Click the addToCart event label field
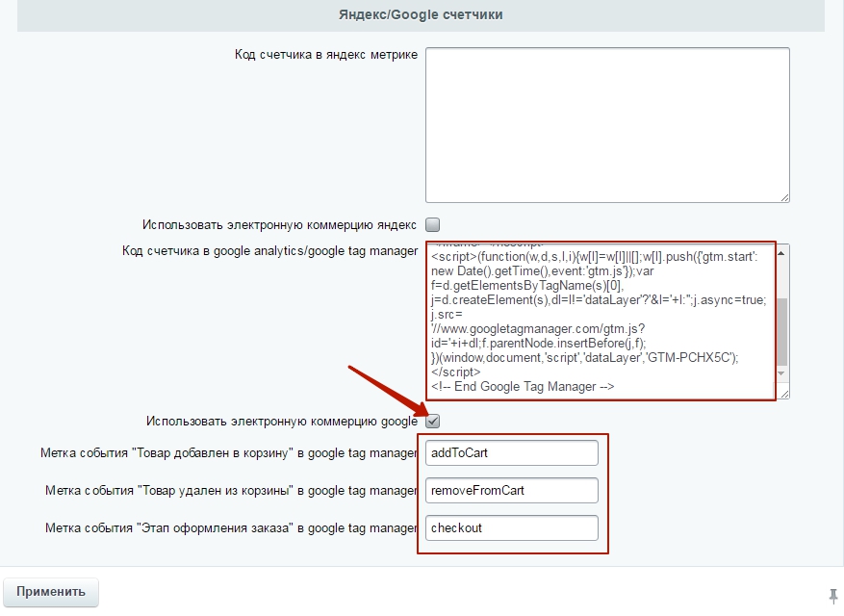Image resolution: width=844 pixels, height=616 pixels. (x=512, y=452)
